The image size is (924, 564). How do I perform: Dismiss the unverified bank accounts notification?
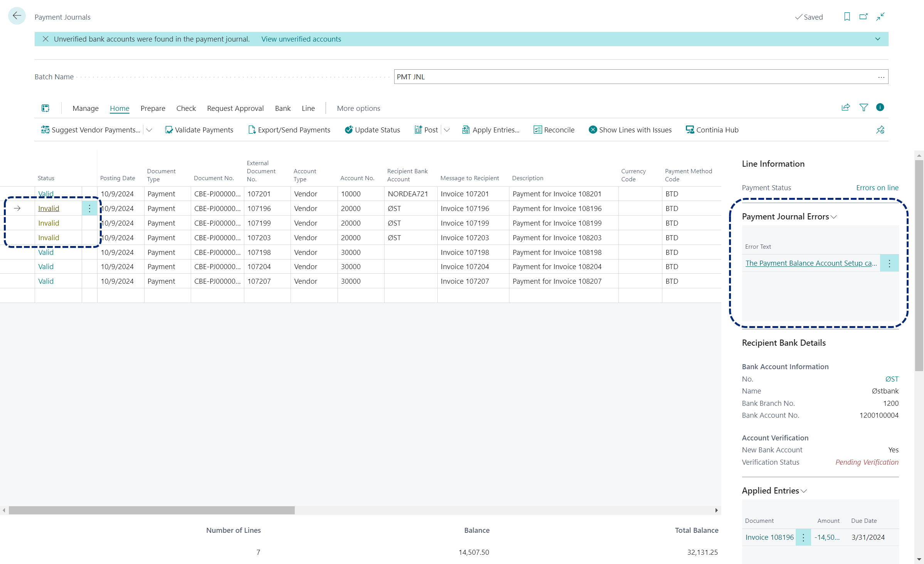[x=45, y=39]
